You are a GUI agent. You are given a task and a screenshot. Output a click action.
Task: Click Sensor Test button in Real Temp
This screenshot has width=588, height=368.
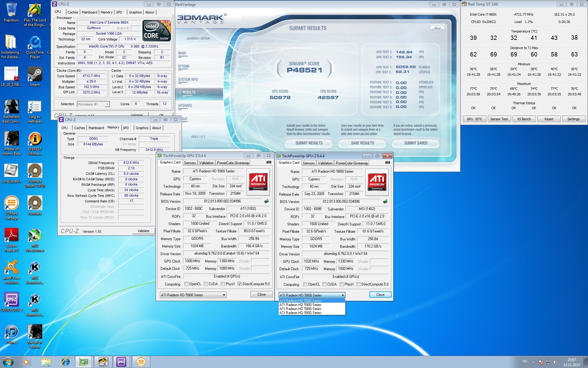pos(499,119)
